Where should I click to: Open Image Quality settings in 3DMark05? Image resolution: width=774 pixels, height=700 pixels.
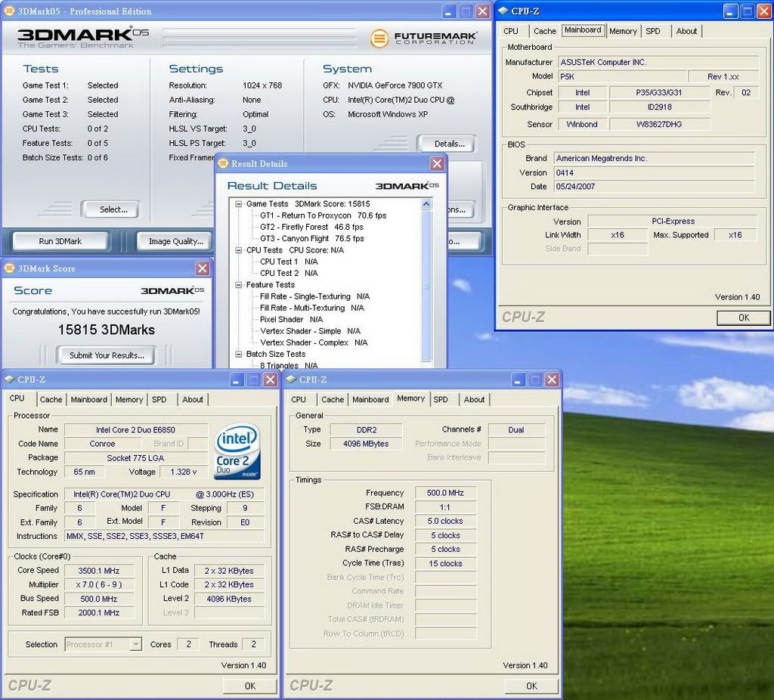(x=175, y=241)
